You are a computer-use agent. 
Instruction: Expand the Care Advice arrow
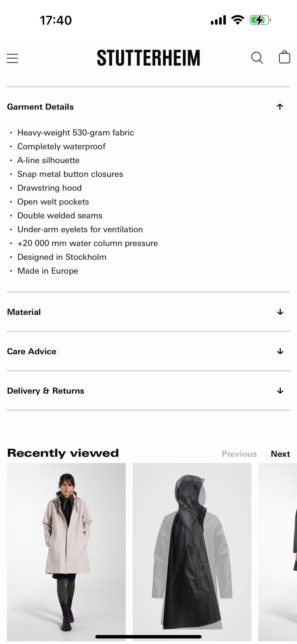(x=280, y=351)
